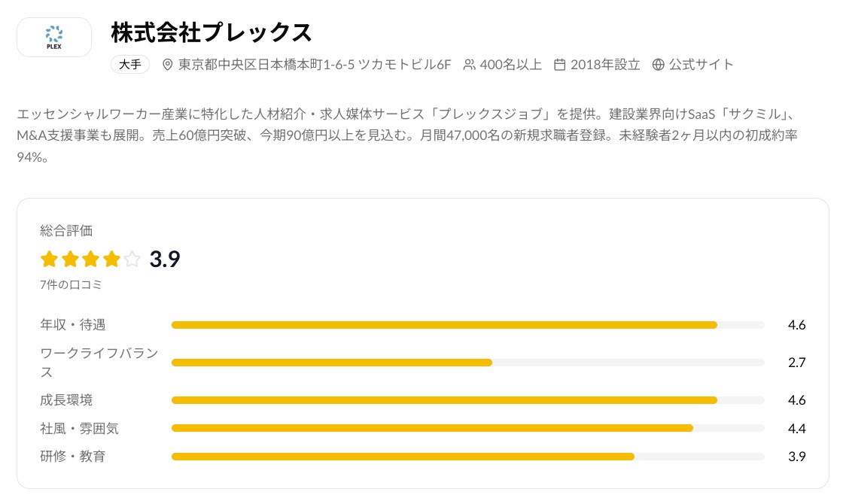Toggle the third star in the overall rating
The image size is (843, 504).
coord(90,259)
